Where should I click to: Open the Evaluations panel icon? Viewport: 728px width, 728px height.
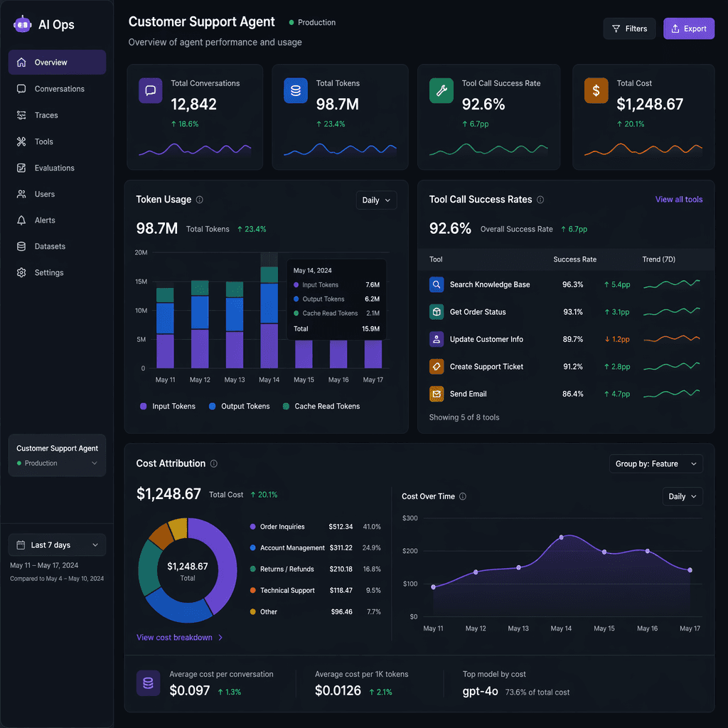[x=21, y=168]
